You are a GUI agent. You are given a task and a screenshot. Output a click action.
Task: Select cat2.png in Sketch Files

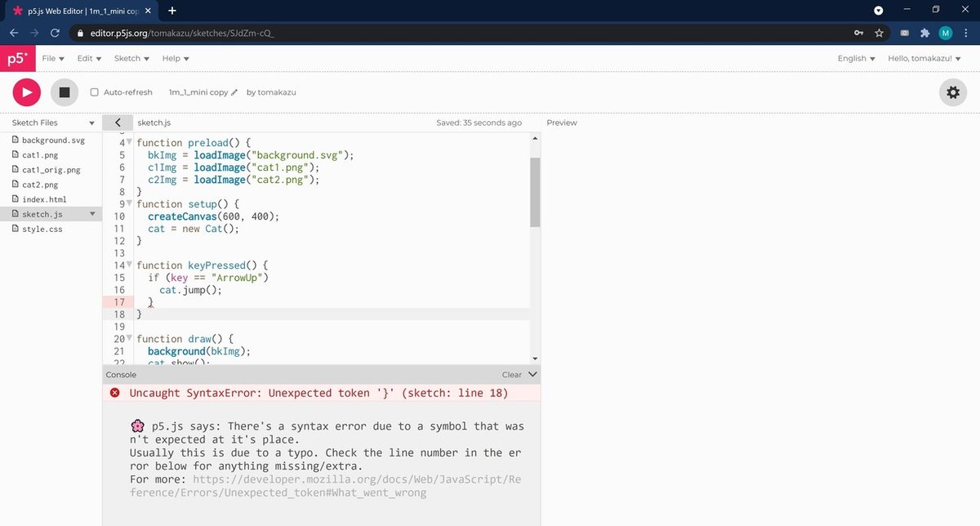[40, 185]
